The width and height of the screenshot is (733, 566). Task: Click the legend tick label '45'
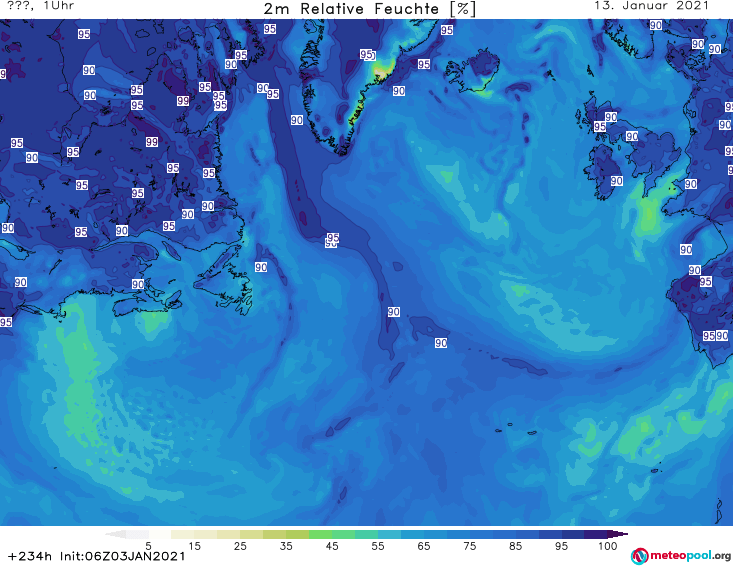pyautogui.click(x=332, y=546)
